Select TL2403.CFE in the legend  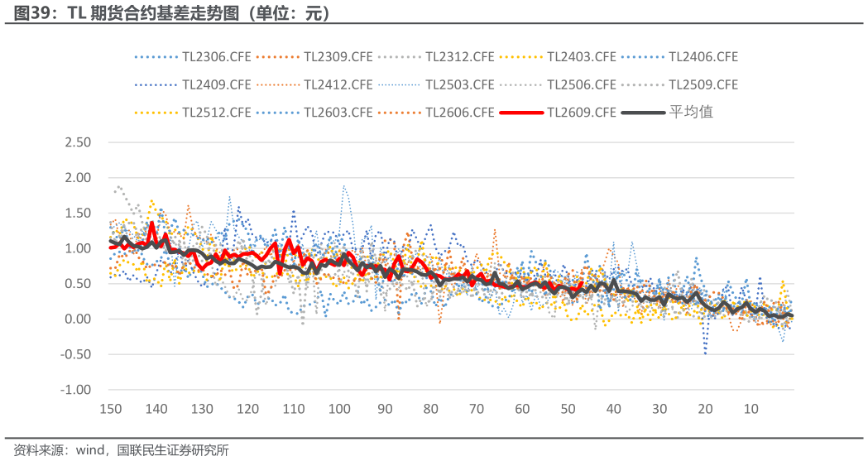558,57
